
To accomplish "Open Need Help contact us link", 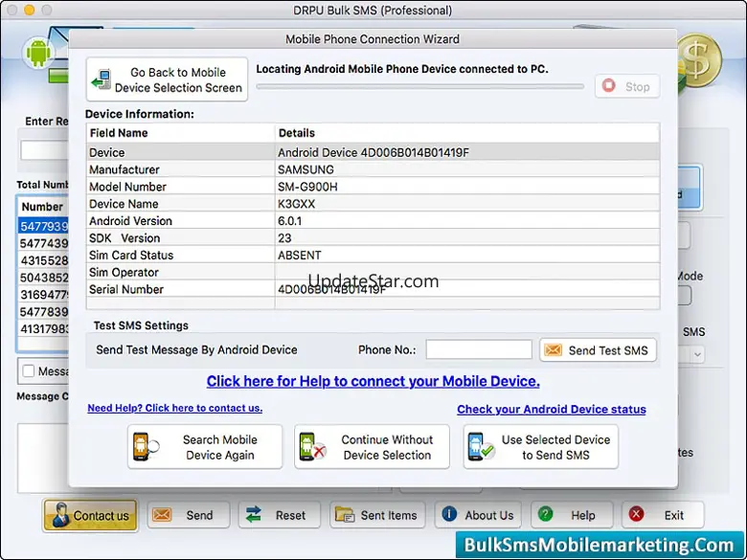I will 175,408.
